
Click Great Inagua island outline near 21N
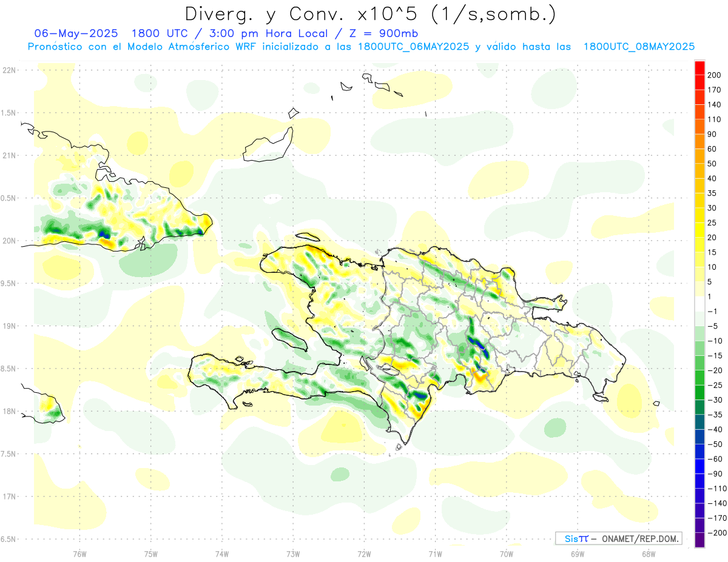pyautogui.click(x=268, y=146)
